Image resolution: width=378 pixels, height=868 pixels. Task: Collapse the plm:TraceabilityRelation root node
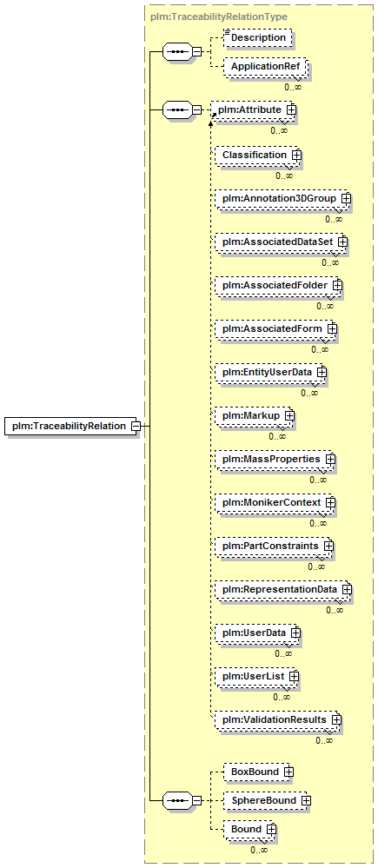(x=136, y=427)
